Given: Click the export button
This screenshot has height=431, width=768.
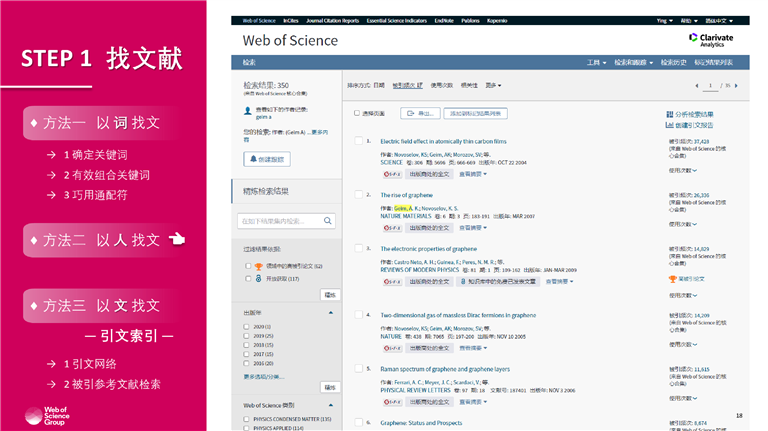Looking at the screenshot, I should 420,113.
